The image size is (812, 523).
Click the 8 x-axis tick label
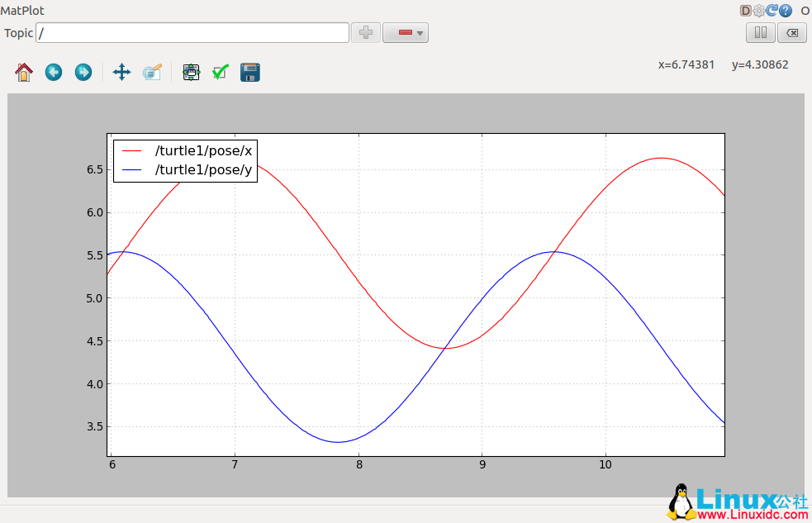(x=359, y=464)
